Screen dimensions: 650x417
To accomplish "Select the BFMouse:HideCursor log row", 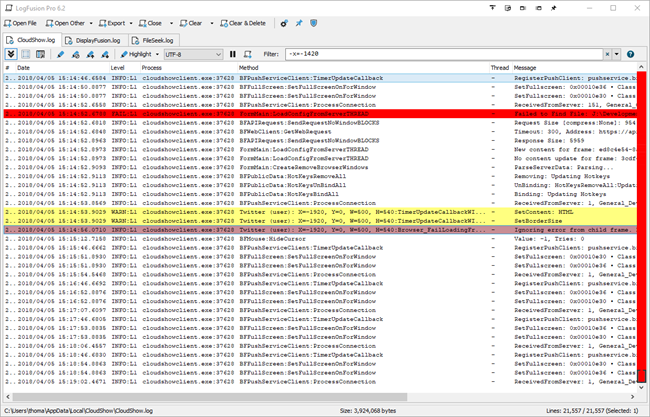I will coord(320,239).
